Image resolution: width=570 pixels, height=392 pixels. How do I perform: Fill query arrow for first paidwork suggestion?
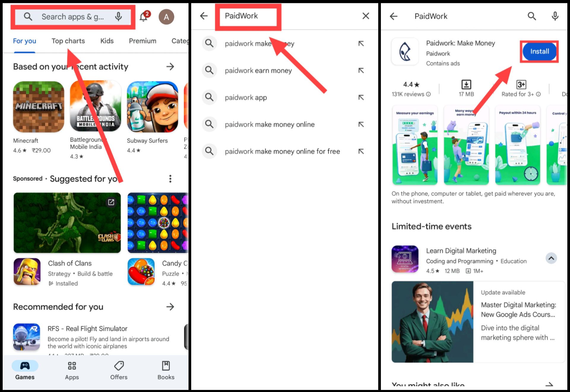[x=361, y=44]
